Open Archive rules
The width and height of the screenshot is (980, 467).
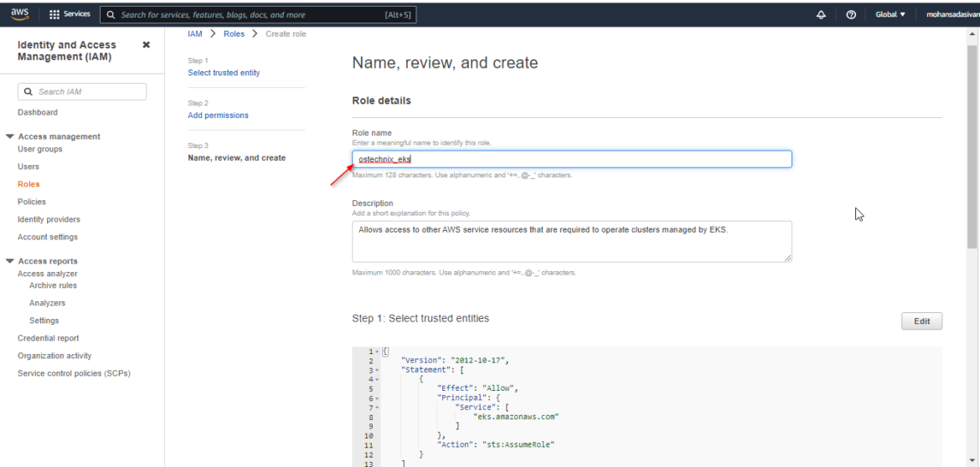[53, 285]
